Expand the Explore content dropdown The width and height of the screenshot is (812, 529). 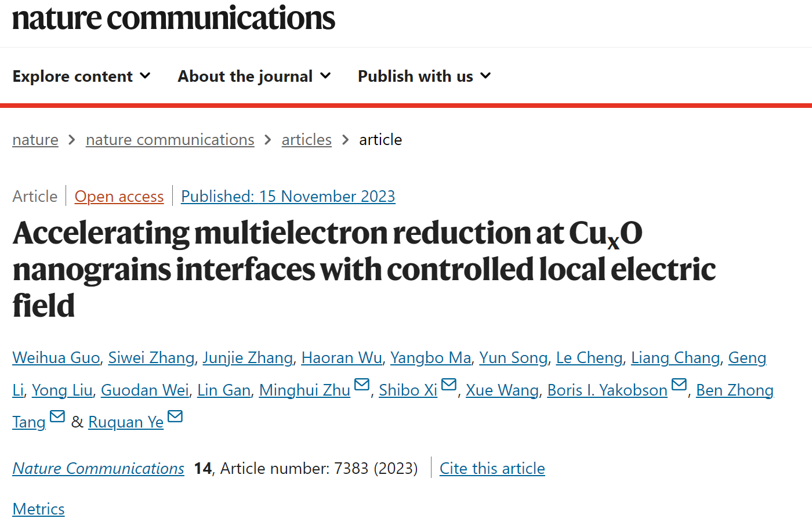point(82,76)
